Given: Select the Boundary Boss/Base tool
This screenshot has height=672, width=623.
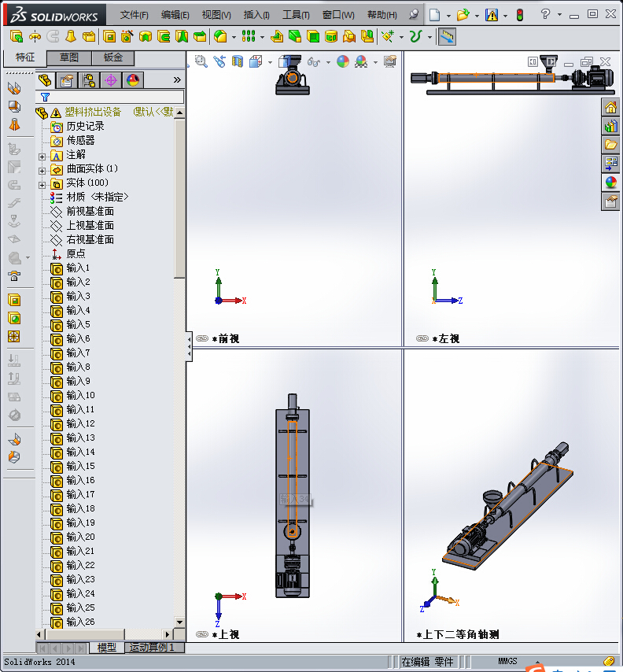Looking at the screenshot, I should [x=89, y=36].
